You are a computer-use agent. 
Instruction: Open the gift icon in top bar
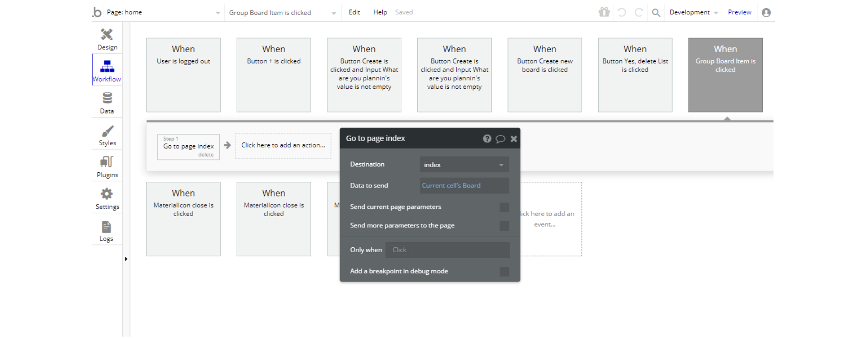click(604, 12)
